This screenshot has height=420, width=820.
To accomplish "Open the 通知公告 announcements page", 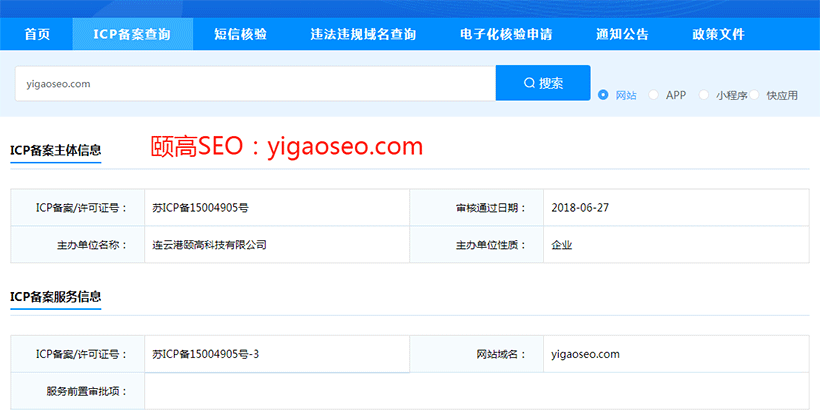I will click(x=622, y=34).
